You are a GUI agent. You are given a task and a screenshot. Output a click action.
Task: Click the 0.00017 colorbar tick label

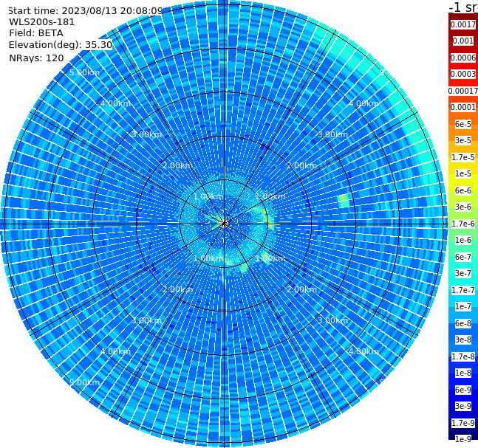tap(463, 91)
